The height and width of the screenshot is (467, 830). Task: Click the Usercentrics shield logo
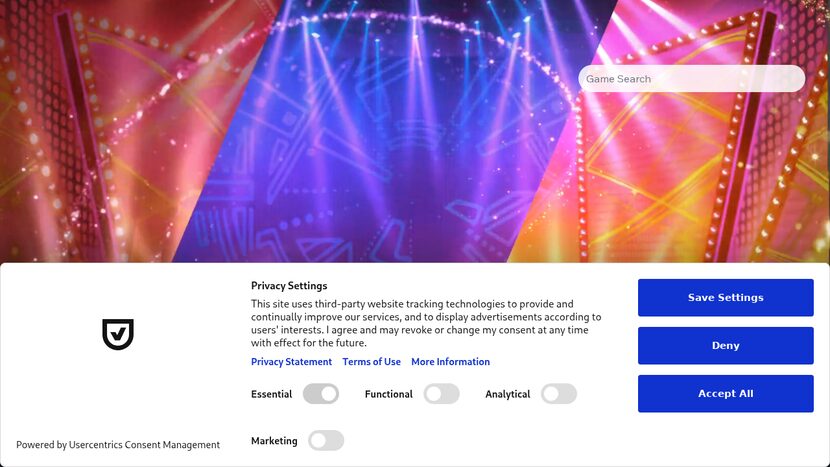click(x=118, y=334)
